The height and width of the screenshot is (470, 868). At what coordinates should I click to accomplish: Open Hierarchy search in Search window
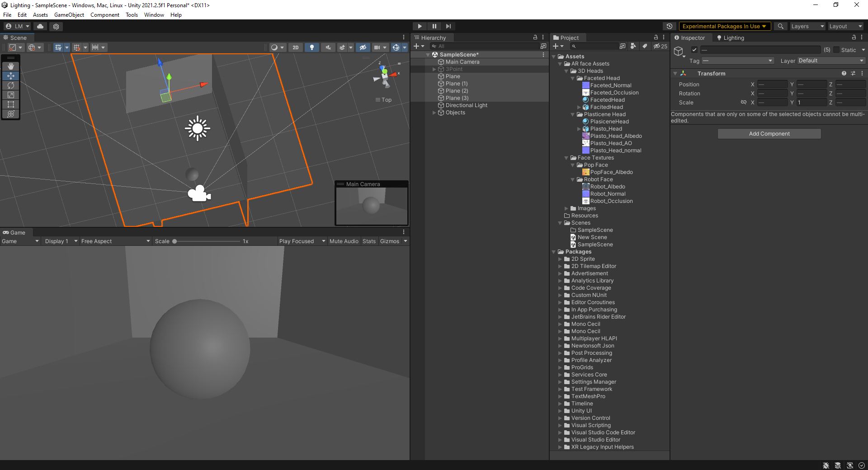543,46
